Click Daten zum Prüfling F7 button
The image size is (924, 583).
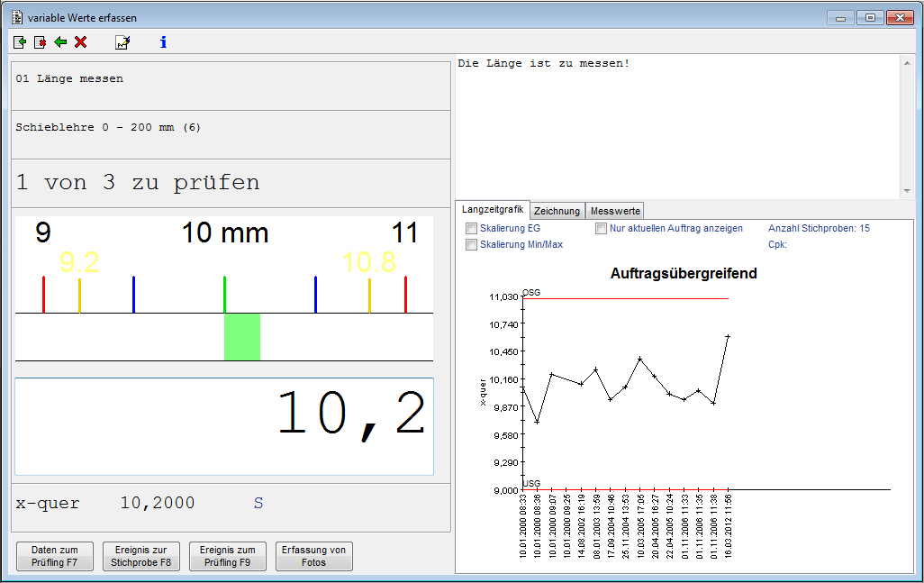(55, 557)
